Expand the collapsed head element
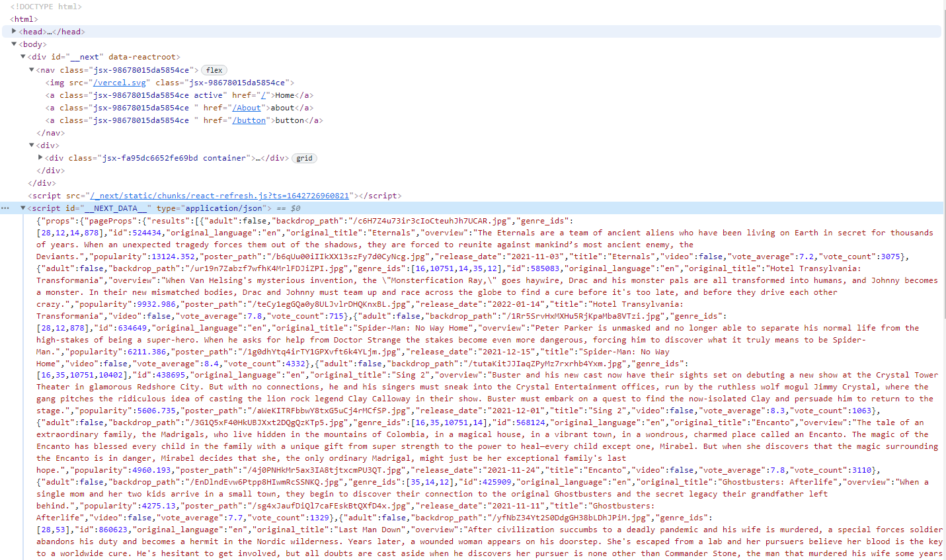 coord(14,31)
